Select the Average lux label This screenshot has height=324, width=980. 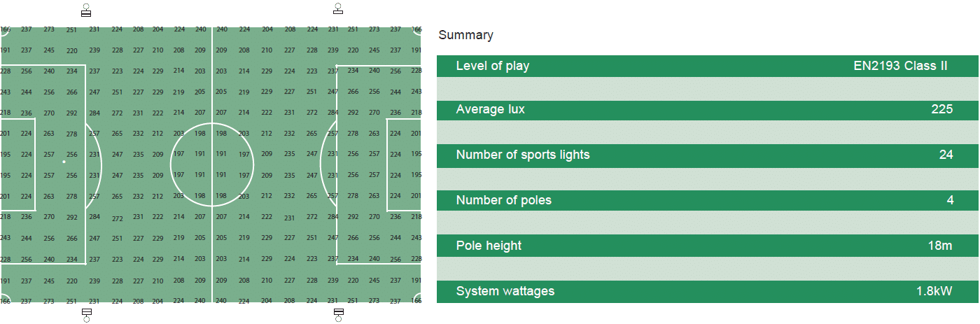click(x=490, y=110)
